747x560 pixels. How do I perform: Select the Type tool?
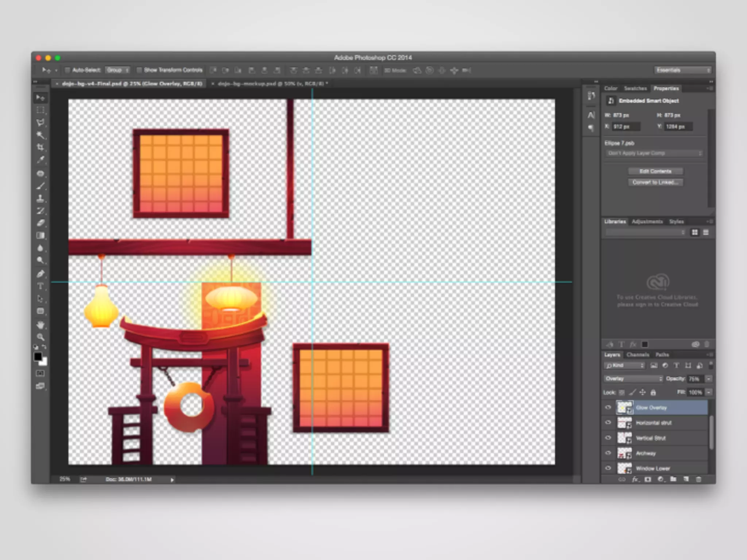tap(40, 286)
